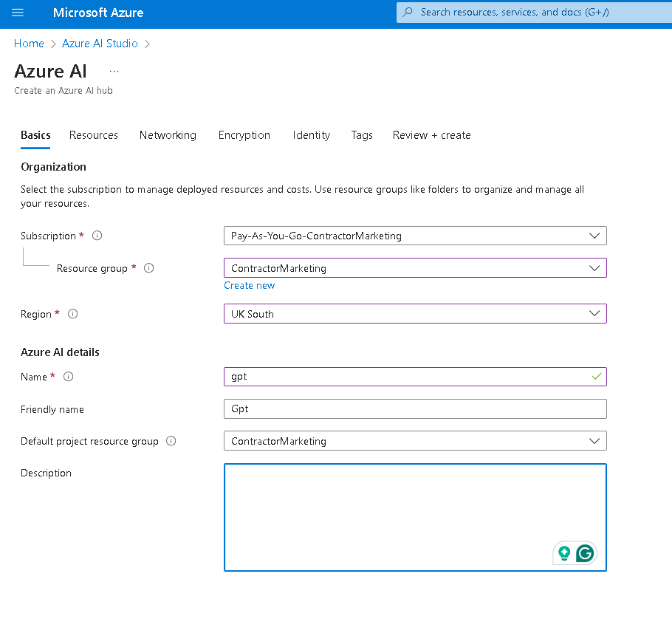Open the Tags tab
This screenshot has width=672, height=619.
tap(362, 135)
